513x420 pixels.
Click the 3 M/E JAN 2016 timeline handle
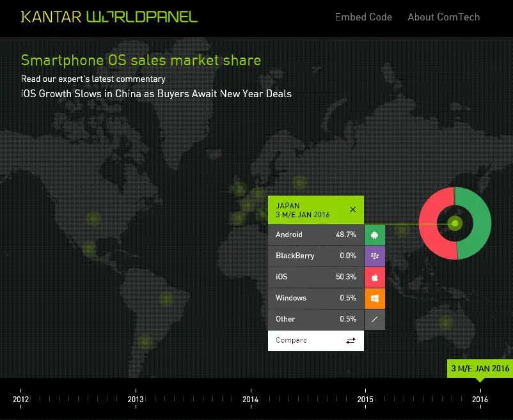[x=480, y=369]
